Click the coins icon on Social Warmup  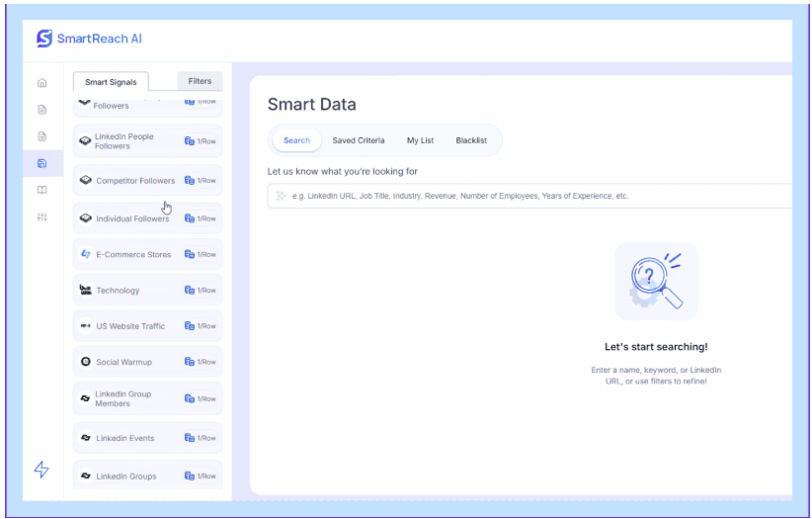point(190,362)
